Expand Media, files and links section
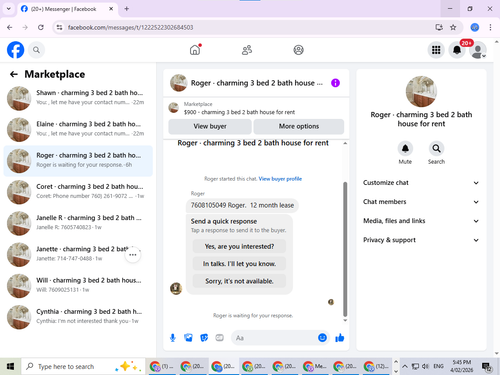The height and width of the screenshot is (375, 500). pyautogui.click(x=421, y=221)
